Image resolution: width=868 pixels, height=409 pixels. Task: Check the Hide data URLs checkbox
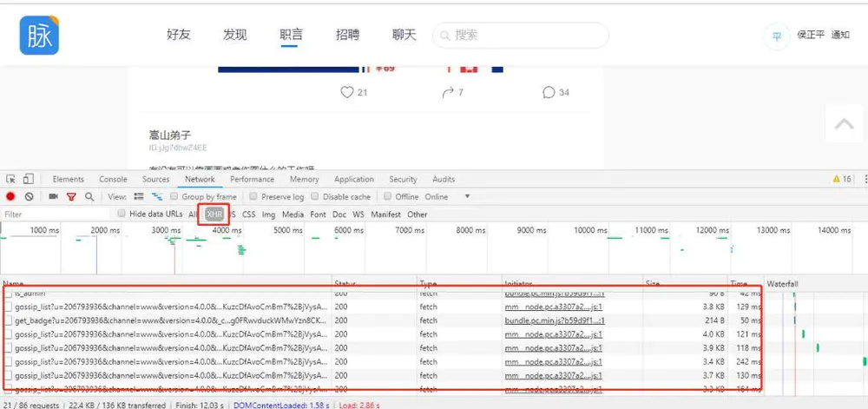click(122, 214)
